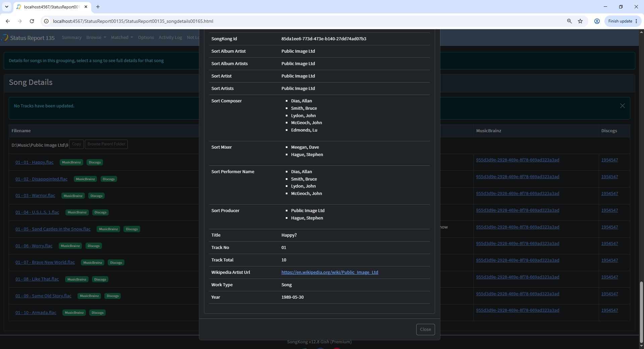Copy the folder path with Copy button

pos(76,144)
